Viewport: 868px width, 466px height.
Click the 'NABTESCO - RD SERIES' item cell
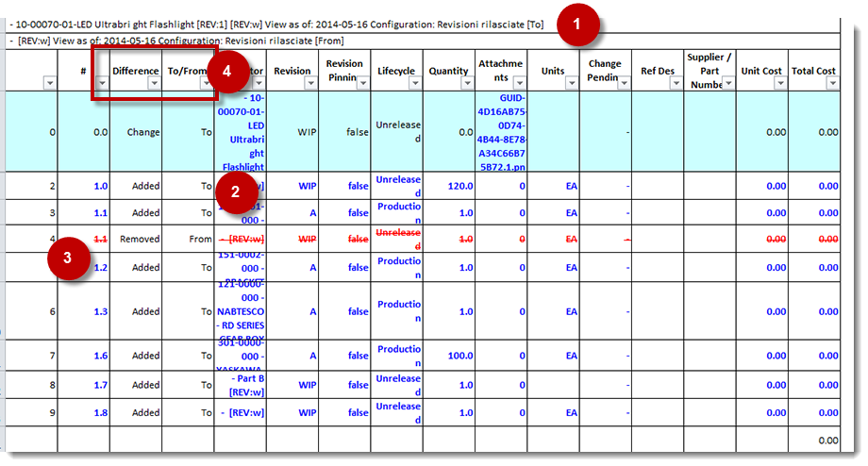tap(241, 311)
